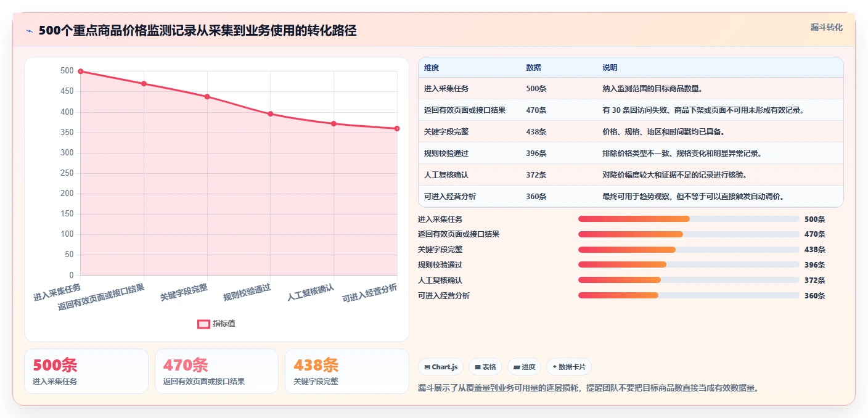
Task: Click the 人工复核确认 progress bar
Action: [x=689, y=280]
